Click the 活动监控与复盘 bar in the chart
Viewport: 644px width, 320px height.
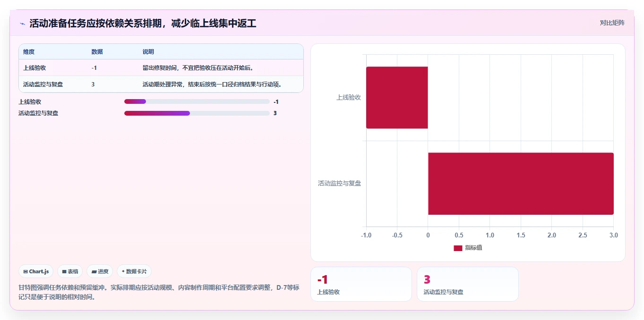pyautogui.click(x=521, y=184)
